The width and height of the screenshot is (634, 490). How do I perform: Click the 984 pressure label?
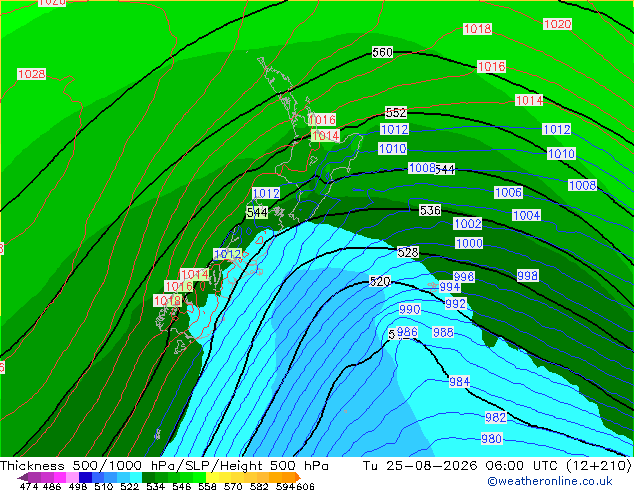point(459,381)
